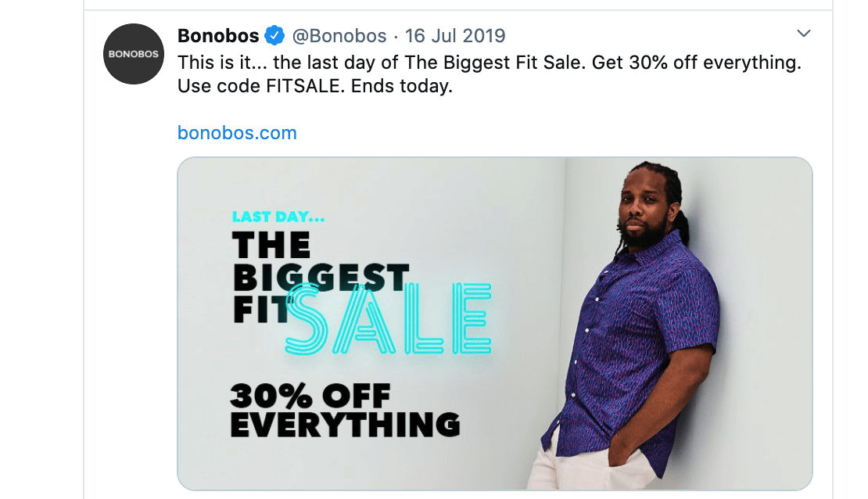Open the Bonobos profile avatar
868x499 pixels.
click(134, 55)
